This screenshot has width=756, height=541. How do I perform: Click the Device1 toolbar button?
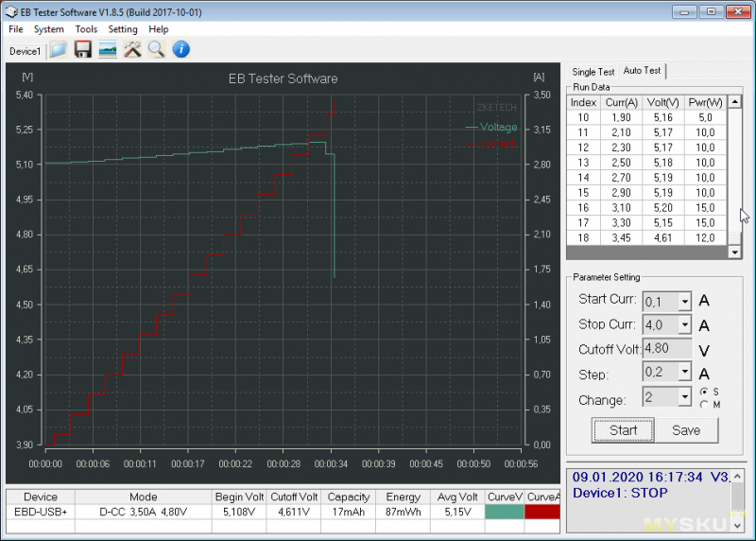click(x=26, y=51)
